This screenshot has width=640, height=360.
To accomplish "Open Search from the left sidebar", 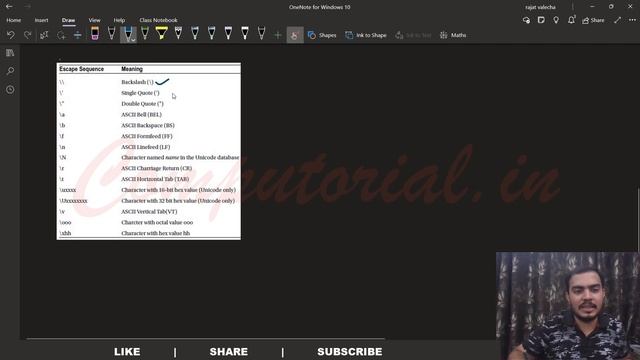I will [x=10, y=71].
